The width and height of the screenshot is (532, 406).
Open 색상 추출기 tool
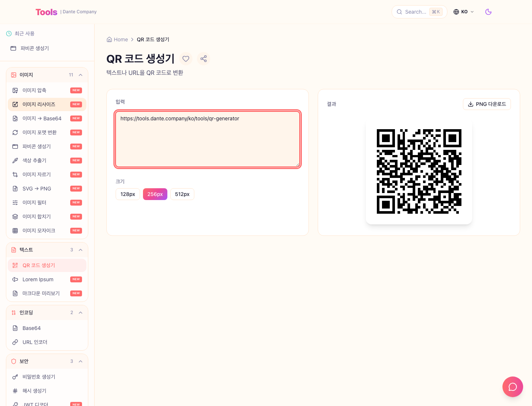[x=47, y=161]
